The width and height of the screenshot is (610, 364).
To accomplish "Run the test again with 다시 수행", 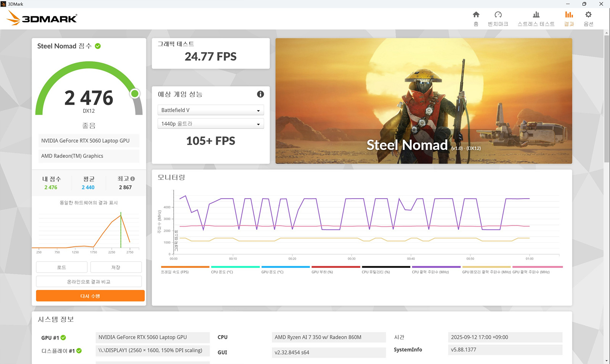I will pos(90,296).
